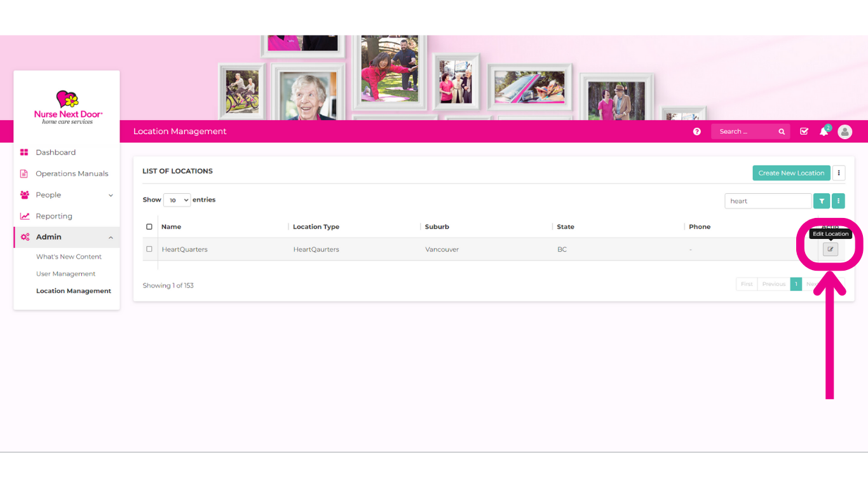
Task: Click the BC state cell
Action: (x=562, y=250)
